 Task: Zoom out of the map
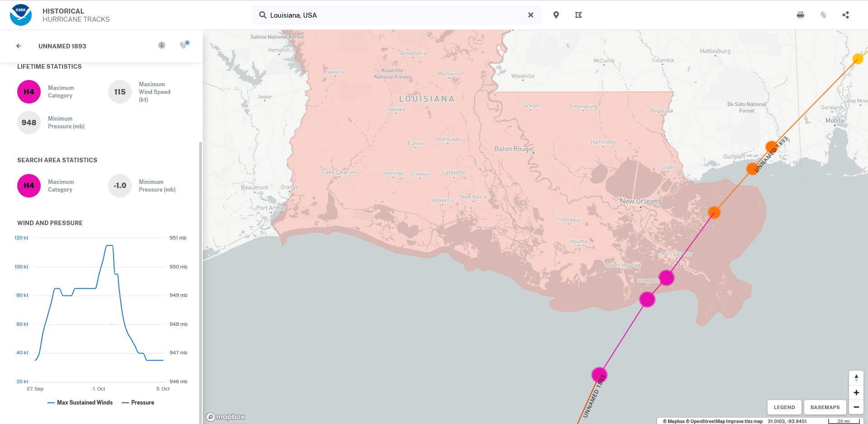pyautogui.click(x=856, y=407)
